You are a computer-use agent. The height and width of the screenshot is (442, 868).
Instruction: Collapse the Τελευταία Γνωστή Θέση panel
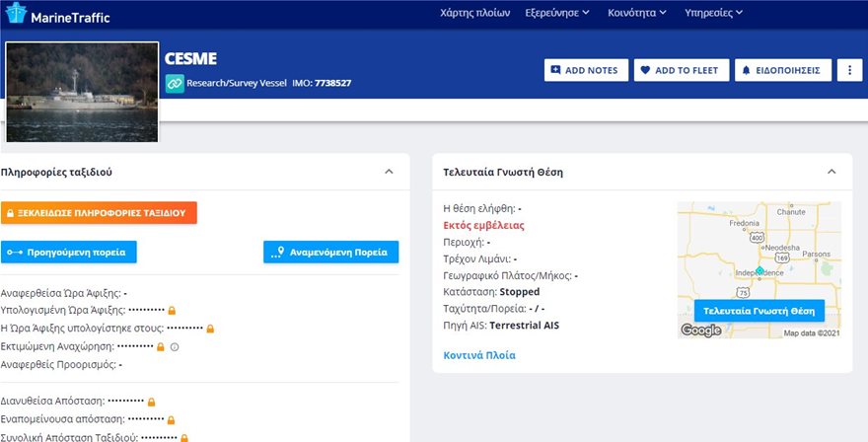tap(832, 172)
